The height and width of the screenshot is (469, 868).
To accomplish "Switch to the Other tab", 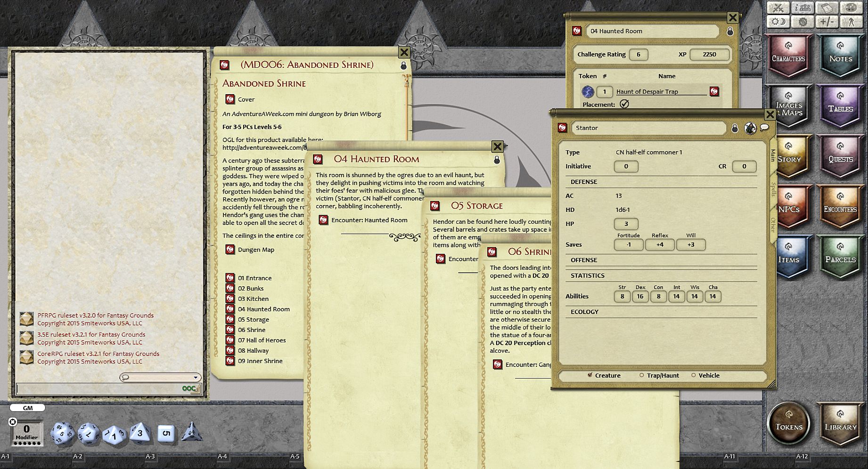I will click(773, 225).
